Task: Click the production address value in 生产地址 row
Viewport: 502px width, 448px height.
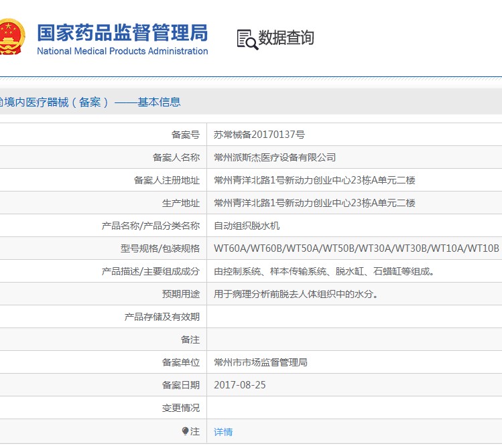Action: (314, 203)
